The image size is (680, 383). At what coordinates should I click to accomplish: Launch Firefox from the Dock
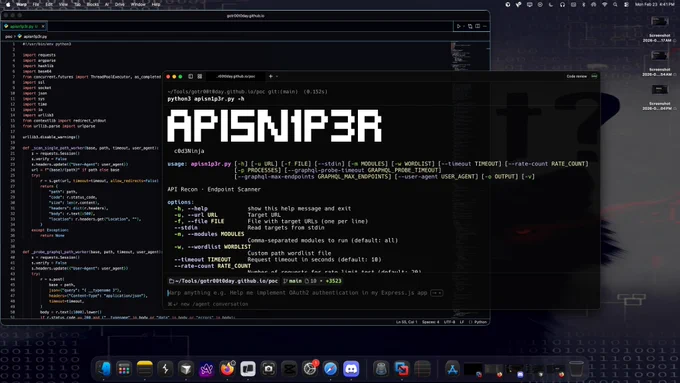(x=227, y=369)
